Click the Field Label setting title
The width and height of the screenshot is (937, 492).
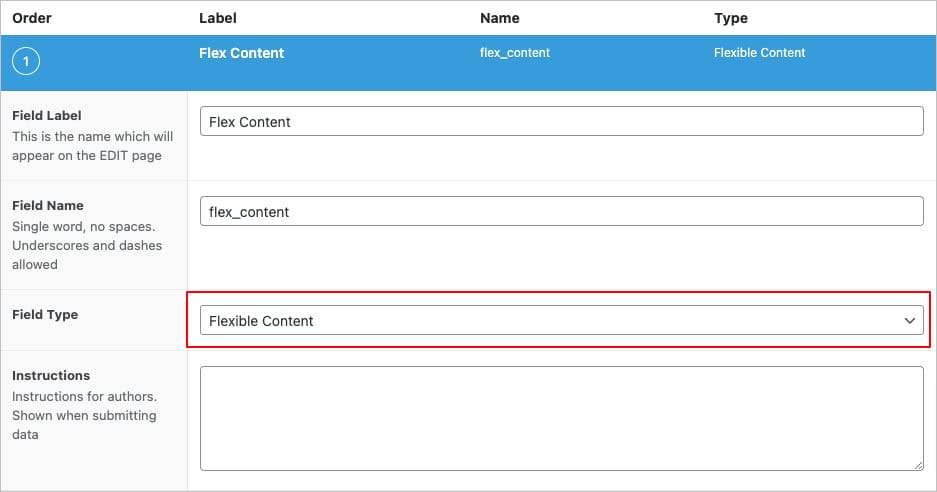(x=47, y=115)
